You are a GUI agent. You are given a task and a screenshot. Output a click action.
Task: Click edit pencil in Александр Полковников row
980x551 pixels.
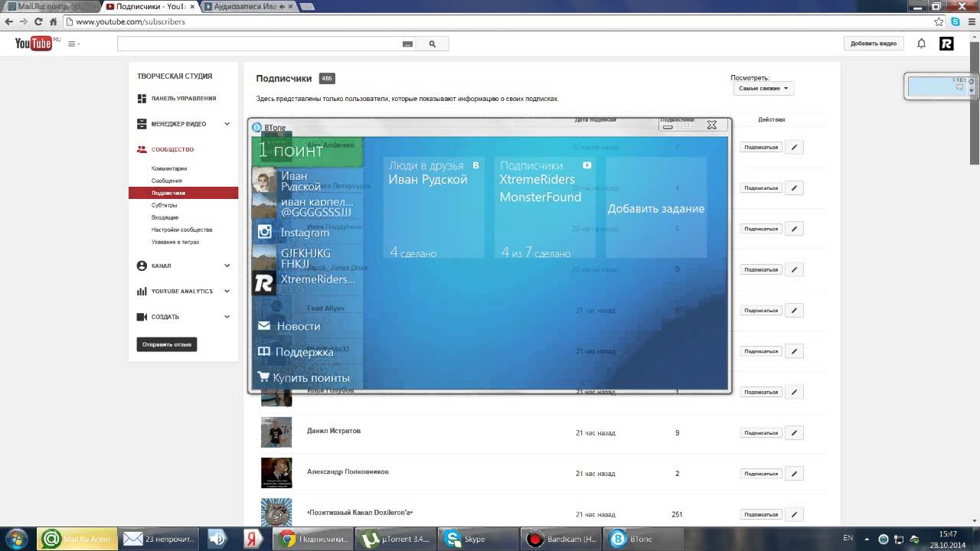tap(794, 474)
